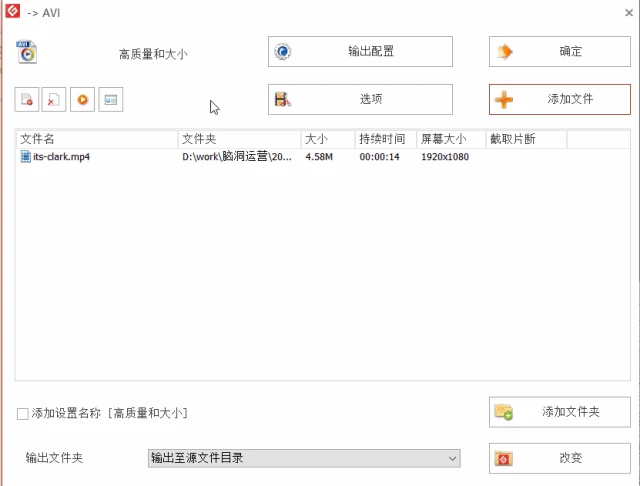Click the 截取片断 column header
640x486 pixels.
526,139
